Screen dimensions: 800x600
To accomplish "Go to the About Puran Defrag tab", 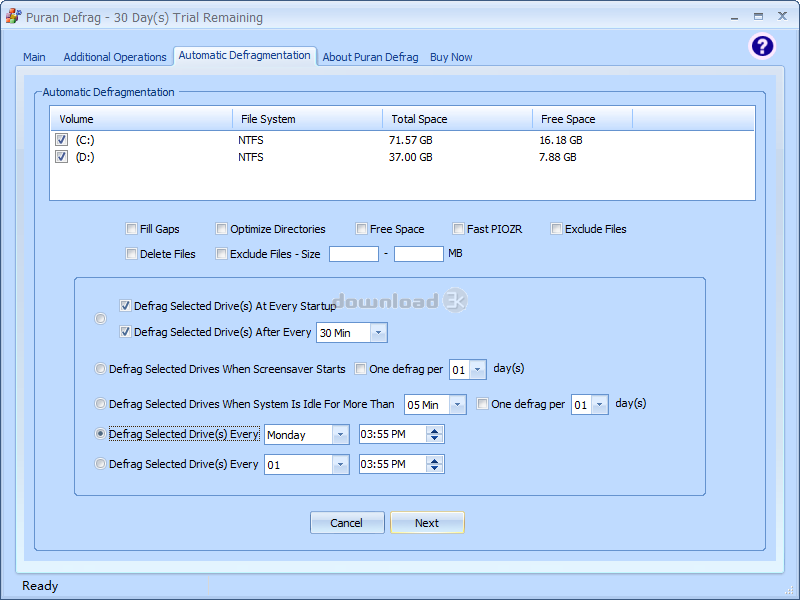I will click(x=370, y=57).
